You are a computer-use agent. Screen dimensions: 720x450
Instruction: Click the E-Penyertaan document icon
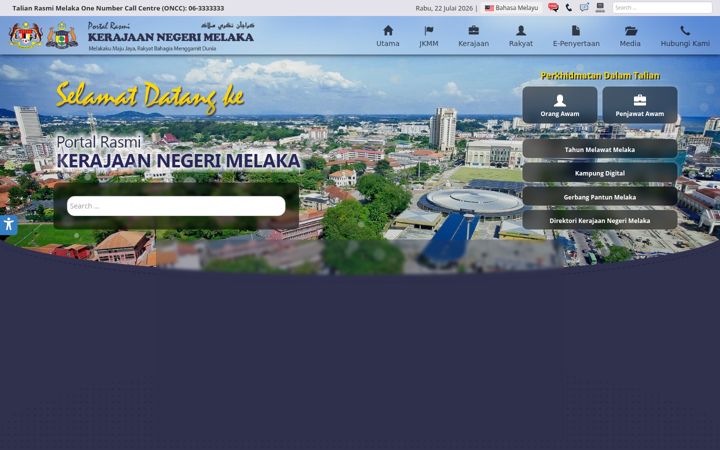coord(576,30)
